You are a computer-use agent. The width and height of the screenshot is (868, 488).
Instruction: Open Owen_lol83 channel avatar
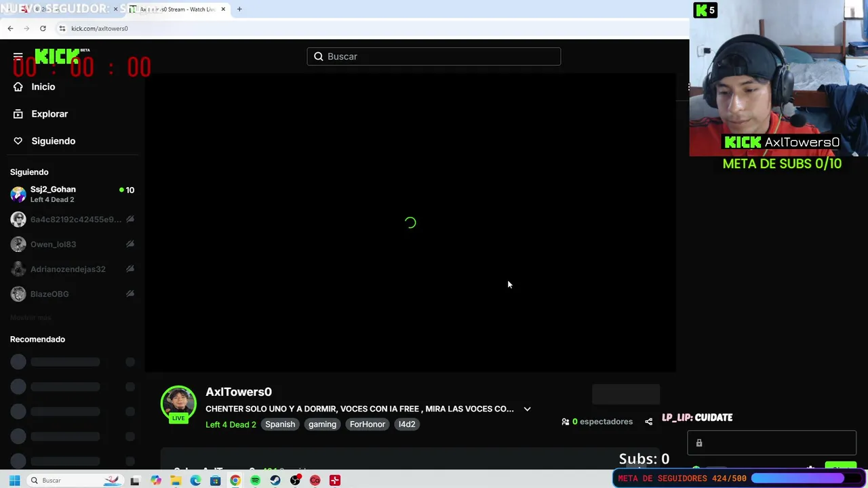18,244
